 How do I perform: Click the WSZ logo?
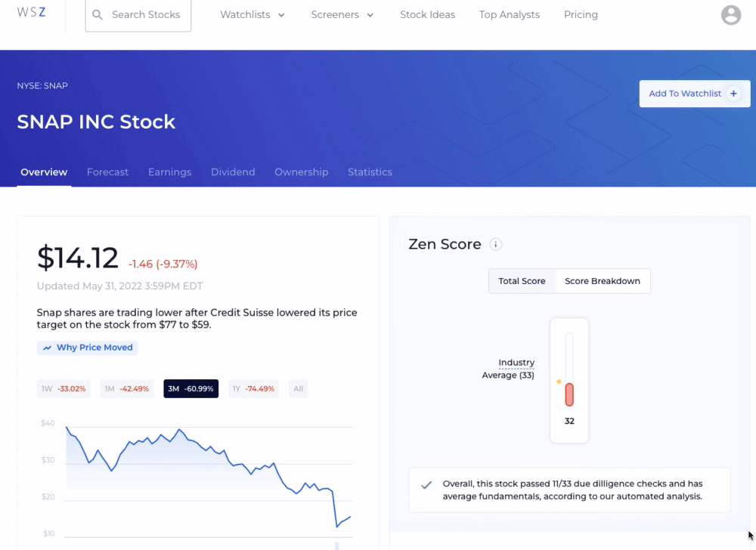click(x=31, y=13)
